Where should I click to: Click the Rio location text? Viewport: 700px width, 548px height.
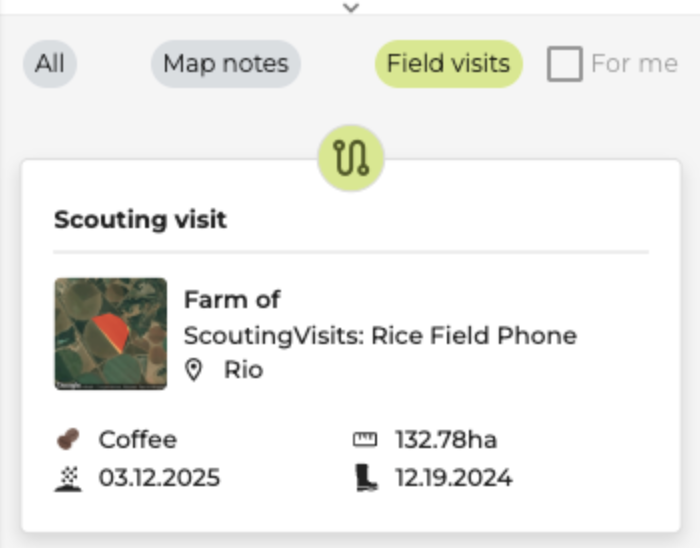243,370
